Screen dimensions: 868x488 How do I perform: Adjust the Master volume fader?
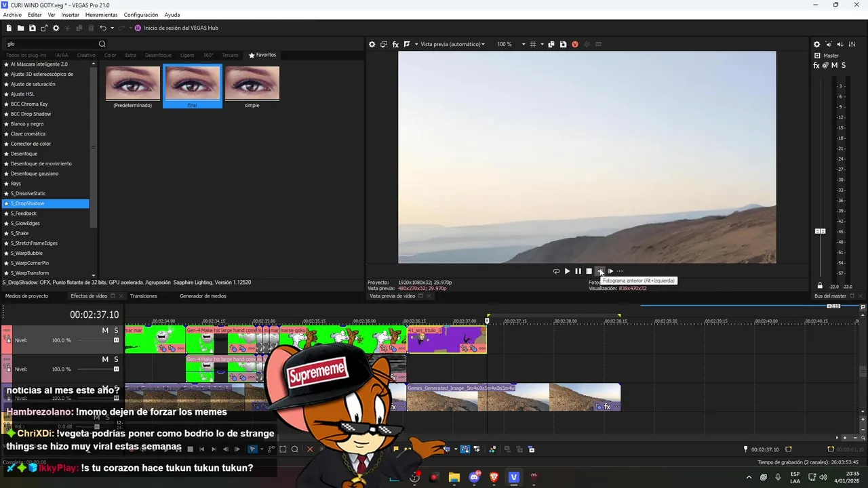(x=820, y=231)
